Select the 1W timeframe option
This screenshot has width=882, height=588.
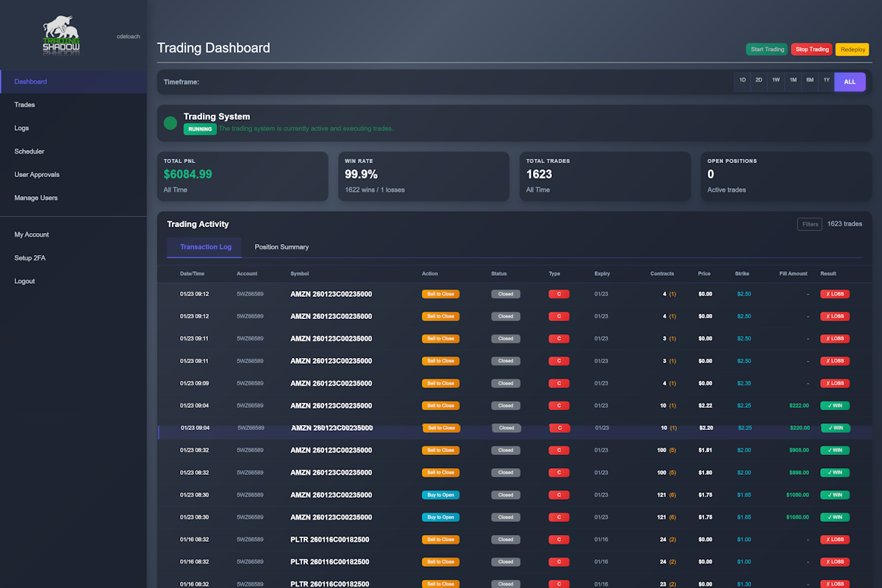pos(776,81)
